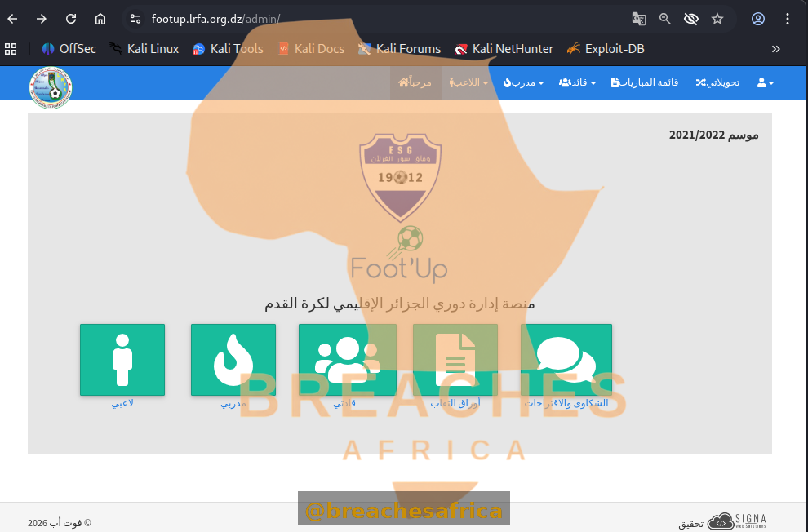Open the Exploit-DB bookmark
This screenshot has height=532, width=808.
[606, 49]
